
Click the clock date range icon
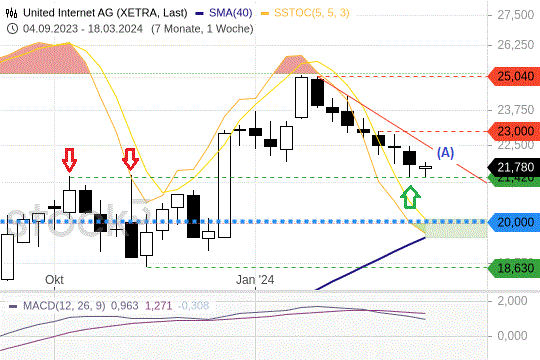(12, 29)
